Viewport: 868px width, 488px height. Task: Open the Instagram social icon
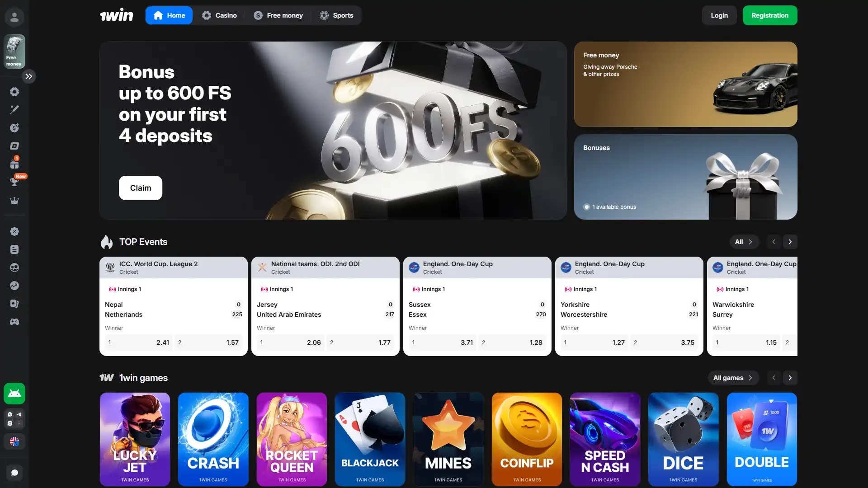pyautogui.click(x=10, y=423)
